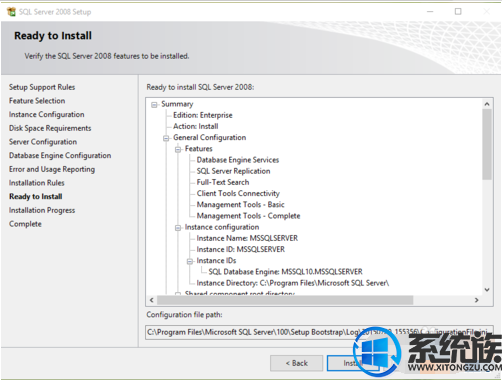This screenshot has height=380, width=502.
Task: Click Feature Selection step
Action: 37,101
